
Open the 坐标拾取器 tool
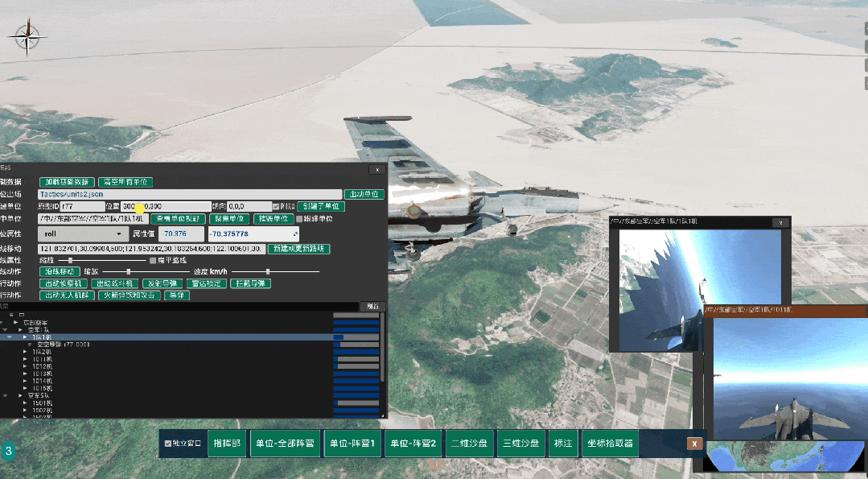[610, 444]
